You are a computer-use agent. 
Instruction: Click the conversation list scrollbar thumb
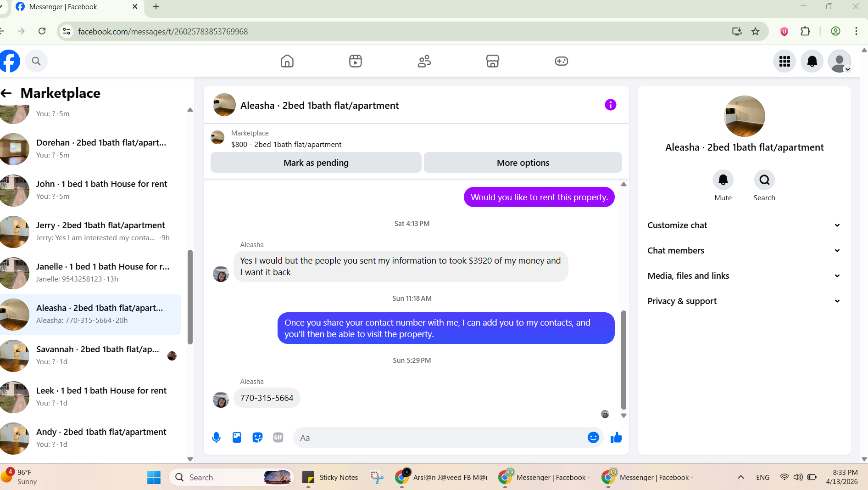(190, 297)
